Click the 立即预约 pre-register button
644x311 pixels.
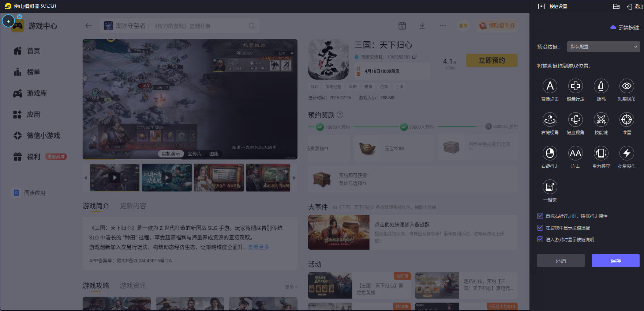coord(492,61)
